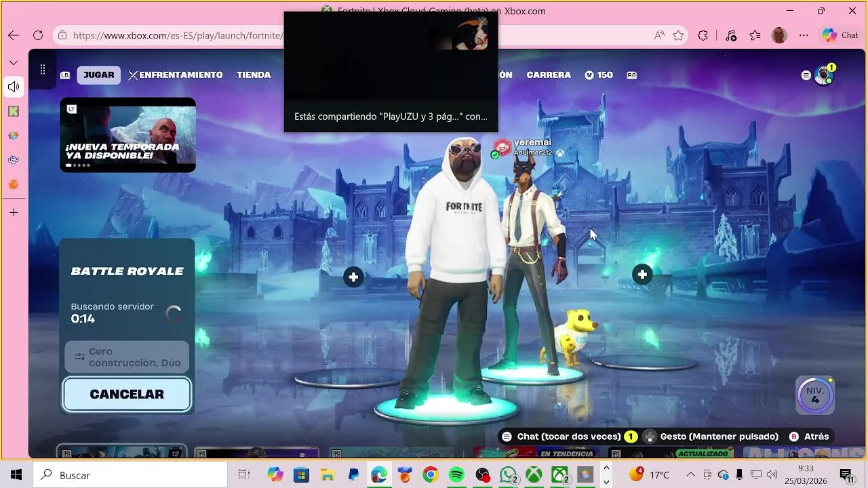Viewport: 868px width, 488px height.
Task: Open Spotify from the taskbar
Action: (456, 475)
